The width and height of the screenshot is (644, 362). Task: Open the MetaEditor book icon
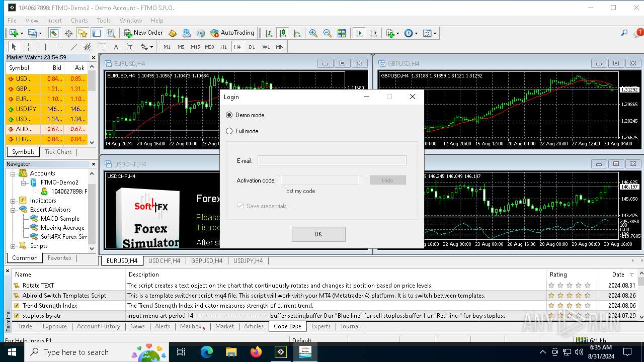point(173,33)
